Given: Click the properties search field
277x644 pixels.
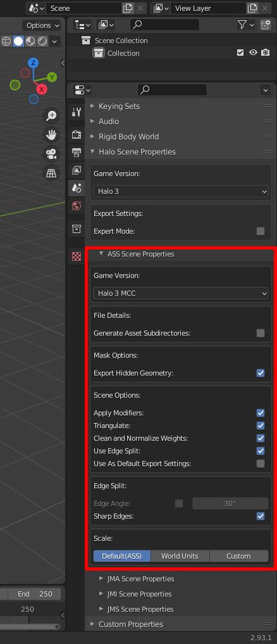Looking at the screenshot, I should pyautogui.click(x=173, y=89).
